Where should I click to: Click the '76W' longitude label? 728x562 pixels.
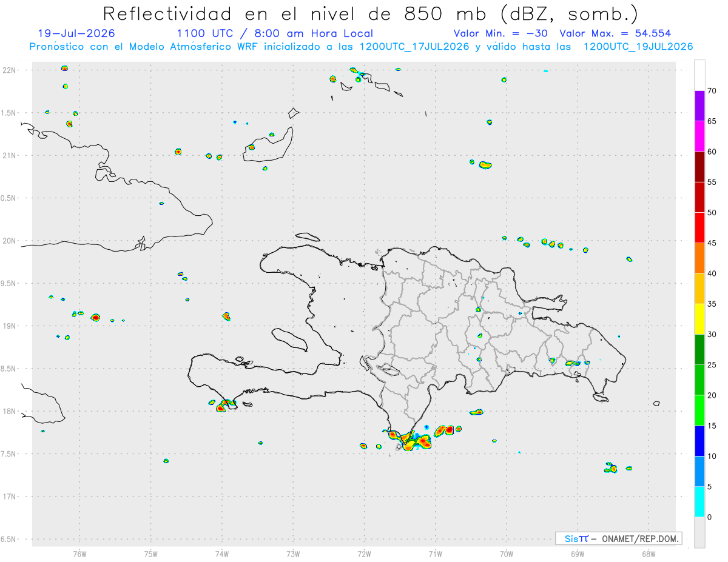coord(79,554)
